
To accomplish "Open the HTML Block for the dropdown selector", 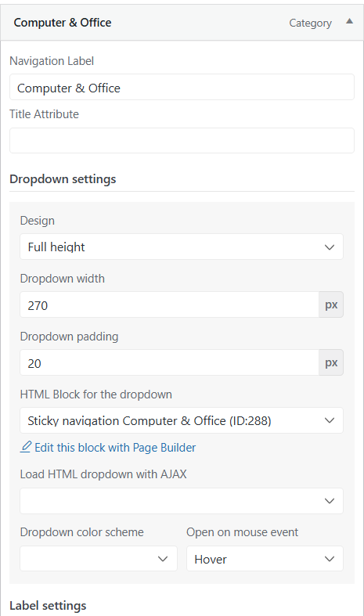I will [182, 420].
